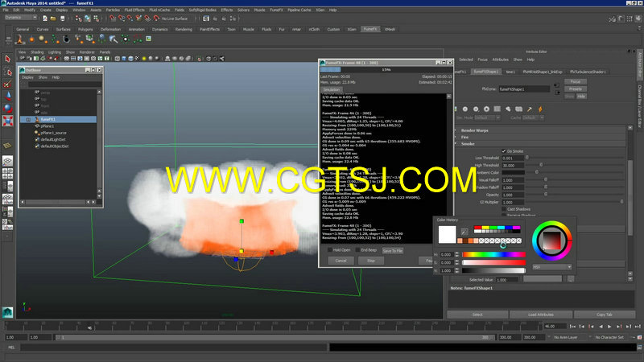Check the Hold Open option
The image size is (644, 362).
(x=330, y=249)
